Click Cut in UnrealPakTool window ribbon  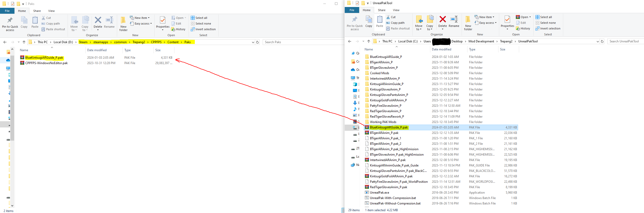[x=391, y=17]
